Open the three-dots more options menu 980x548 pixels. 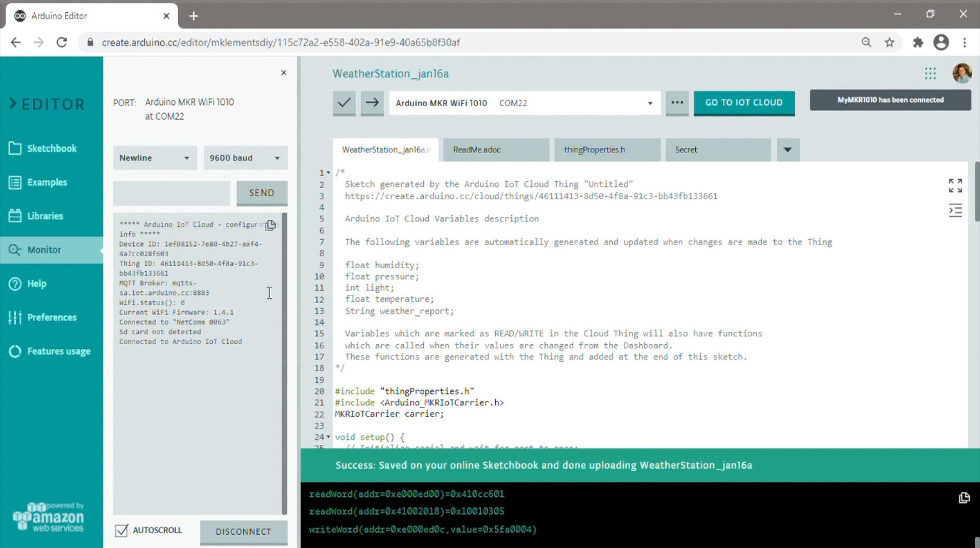[677, 103]
